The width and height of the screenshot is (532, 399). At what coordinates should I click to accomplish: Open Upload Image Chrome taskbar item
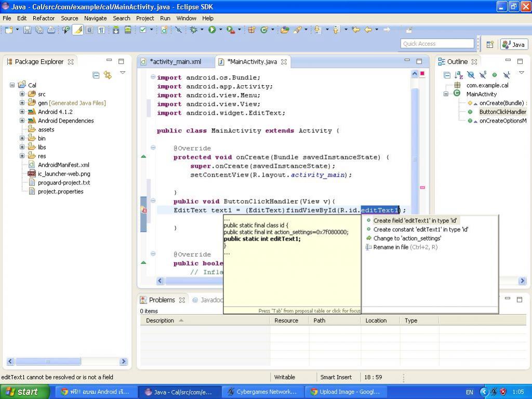click(347, 392)
